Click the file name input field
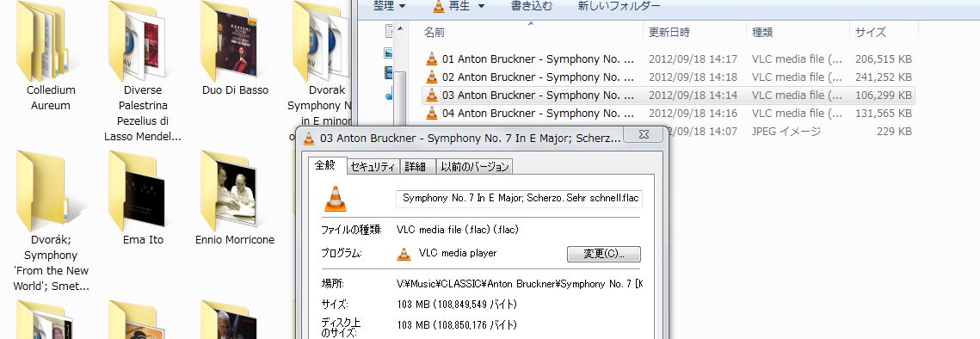The width and height of the screenshot is (980, 339). (520, 198)
